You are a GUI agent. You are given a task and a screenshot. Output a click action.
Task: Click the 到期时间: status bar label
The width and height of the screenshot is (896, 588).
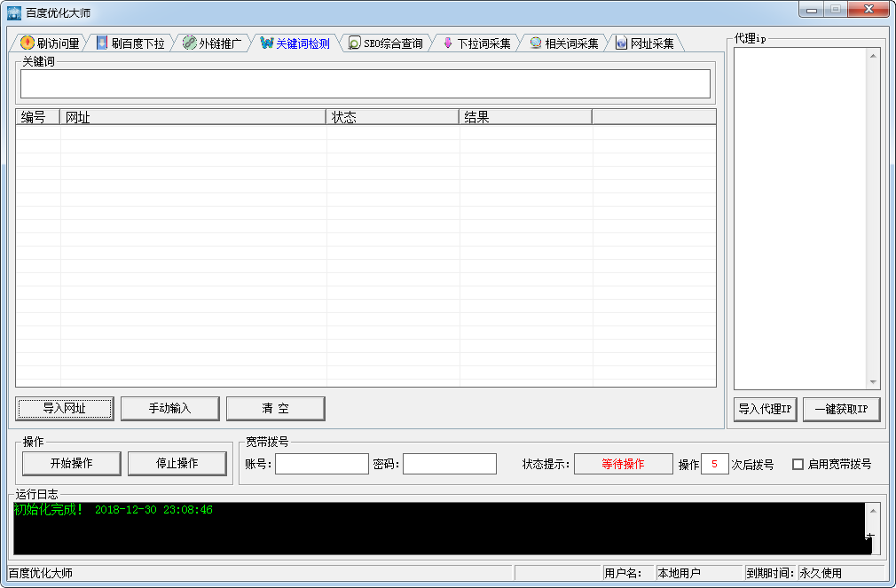pos(770,573)
